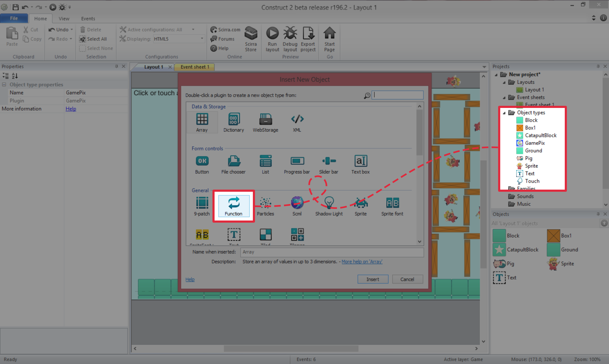Open the Scirra.com online link

coord(225,29)
